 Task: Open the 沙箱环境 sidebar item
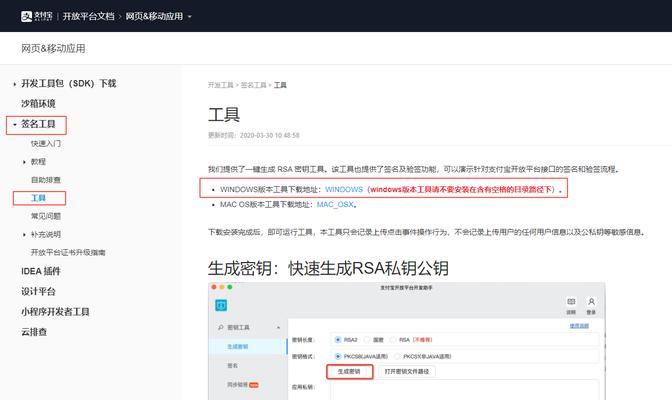pos(38,103)
